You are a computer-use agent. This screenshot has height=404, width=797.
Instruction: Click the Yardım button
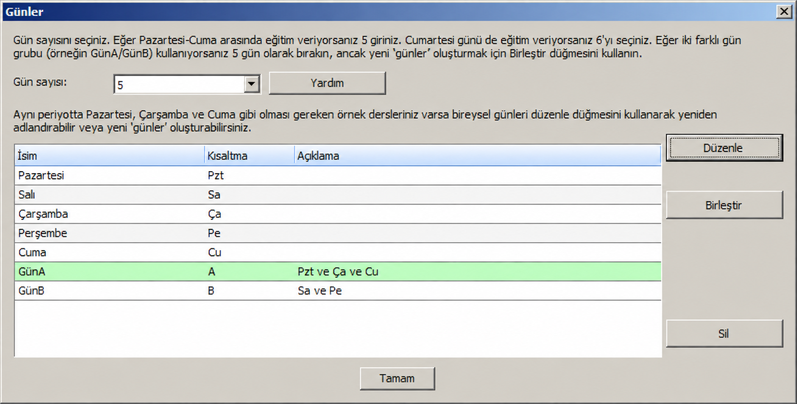pyautogui.click(x=327, y=83)
